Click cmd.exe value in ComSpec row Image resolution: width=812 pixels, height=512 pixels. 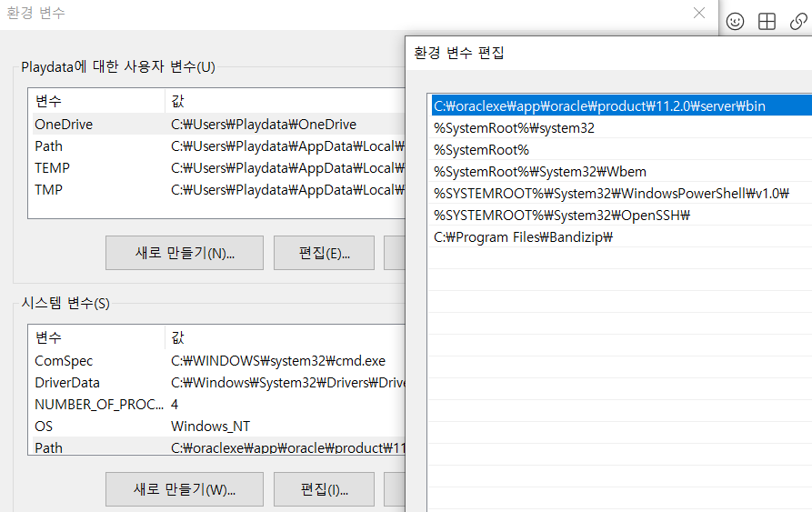pyautogui.click(x=278, y=361)
